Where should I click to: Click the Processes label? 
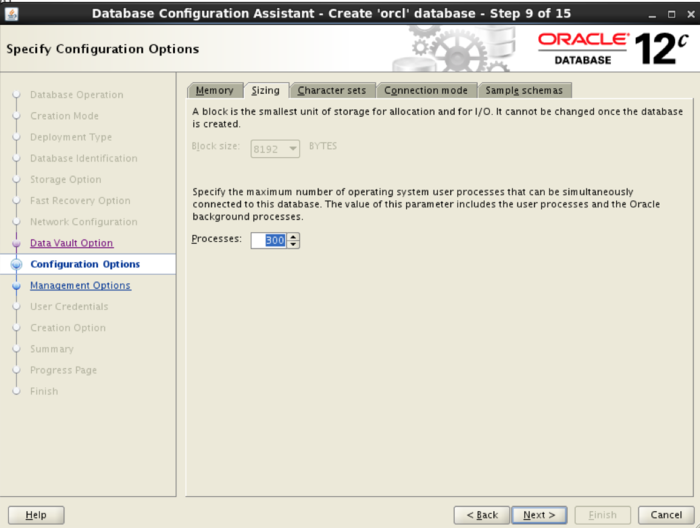click(217, 239)
